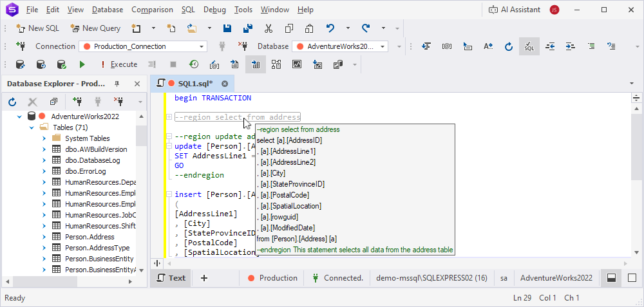Expand the Person.Address table node

pos(44,237)
